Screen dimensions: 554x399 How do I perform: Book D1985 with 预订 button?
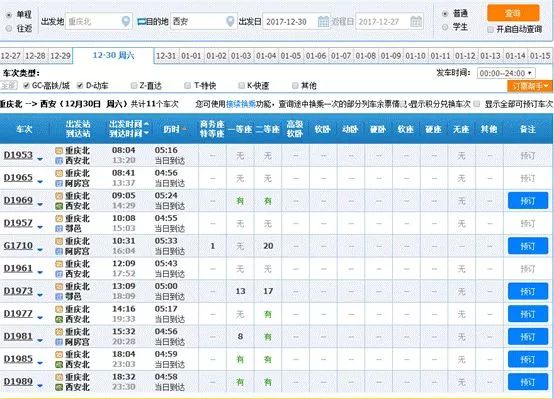(528, 359)
